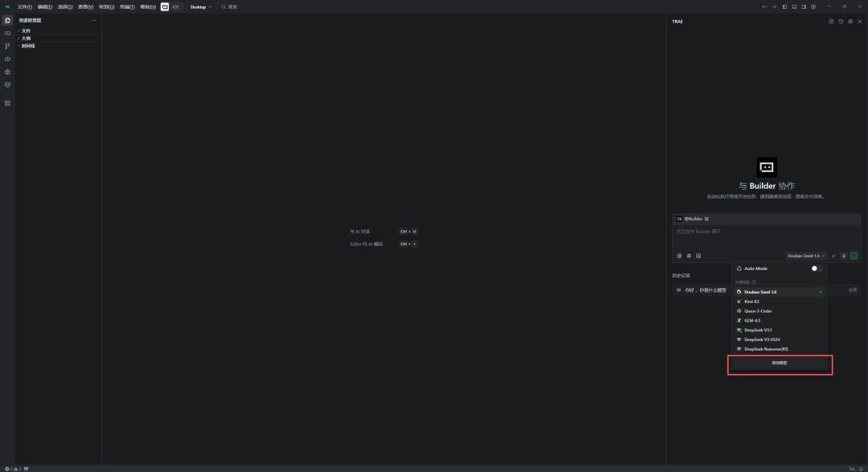Toggle the bottom panel layout
The height and width of the screenshot is (472, 868).
point(794,6)
